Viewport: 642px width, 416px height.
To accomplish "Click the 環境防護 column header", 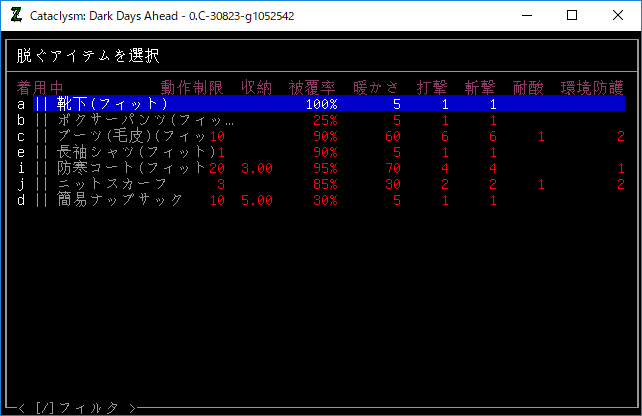I will coord(592,86).
